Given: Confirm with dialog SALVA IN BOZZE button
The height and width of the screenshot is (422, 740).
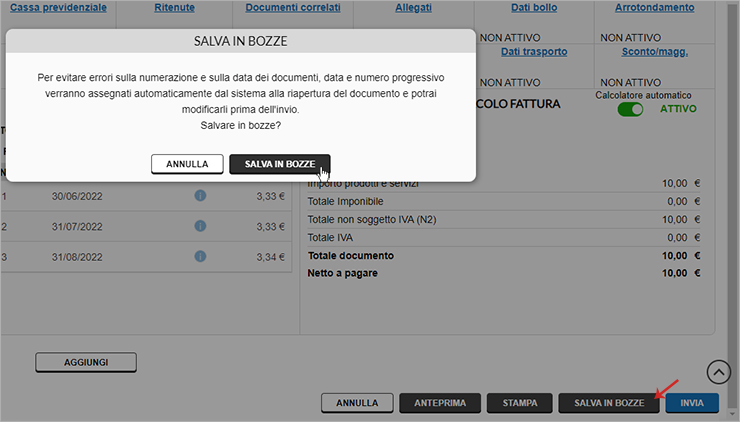Looking at the screenshot, I should coord(280,164).
